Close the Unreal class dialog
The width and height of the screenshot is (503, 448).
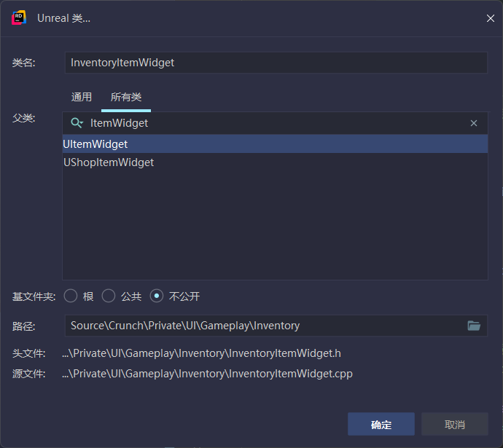tap(490, 18)
